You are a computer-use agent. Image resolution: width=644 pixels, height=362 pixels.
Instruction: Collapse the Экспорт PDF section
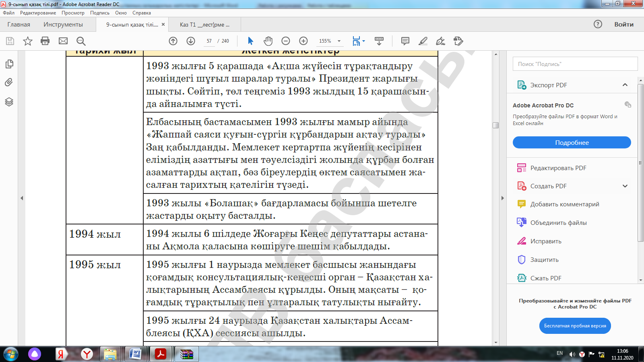[625, 85]
